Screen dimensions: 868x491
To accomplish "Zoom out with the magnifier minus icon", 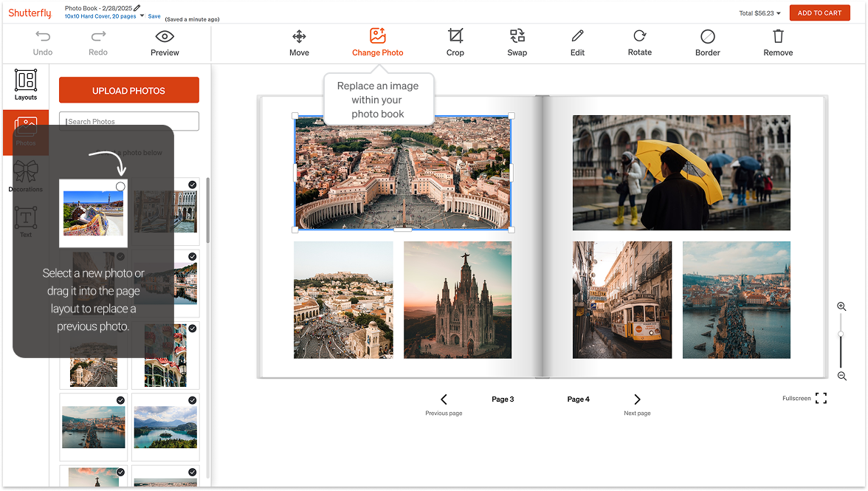I will pyautogui.click(x=842, y=376).
